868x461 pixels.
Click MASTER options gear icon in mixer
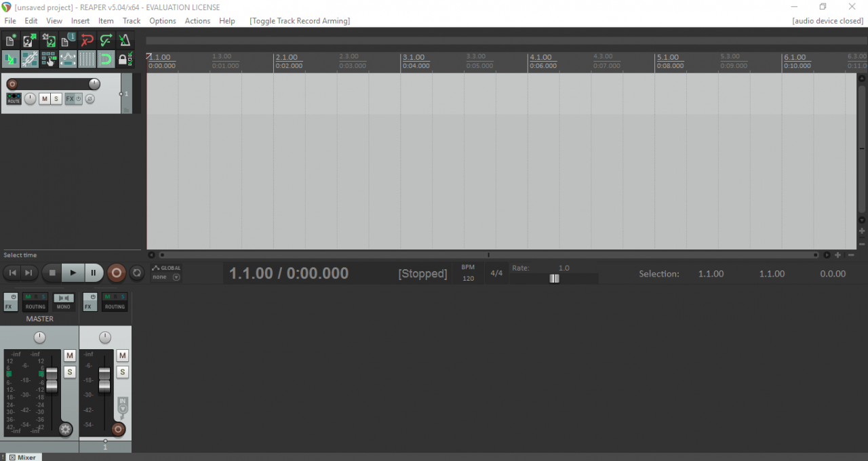tap(66, 429)
